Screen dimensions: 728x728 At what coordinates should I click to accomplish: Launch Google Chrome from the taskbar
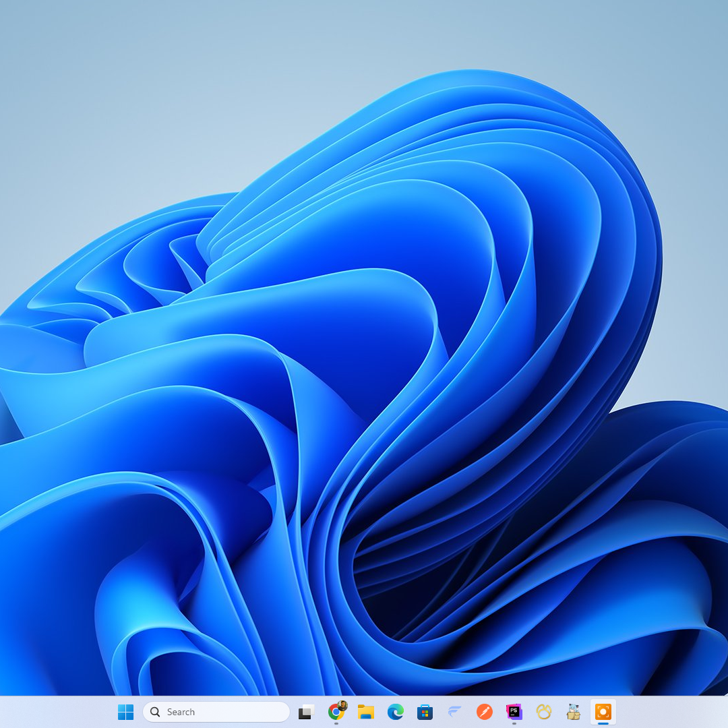coord(336,712)
